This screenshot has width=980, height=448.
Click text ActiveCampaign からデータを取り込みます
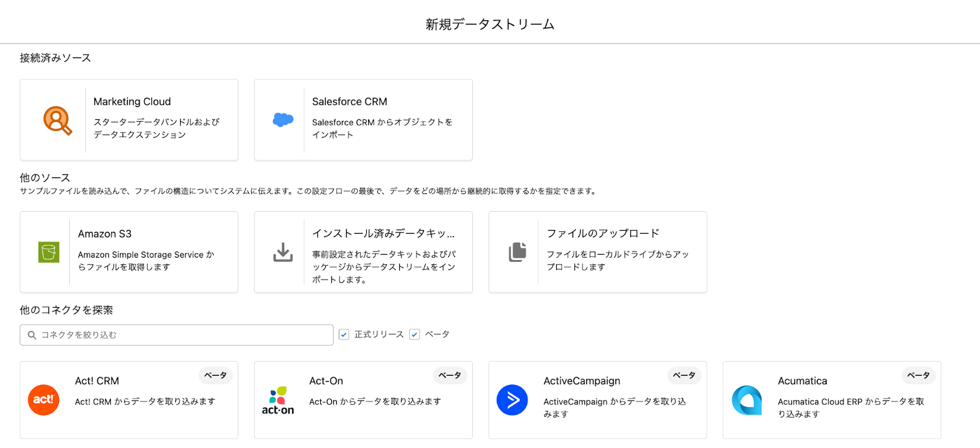[x=614, y=408]
